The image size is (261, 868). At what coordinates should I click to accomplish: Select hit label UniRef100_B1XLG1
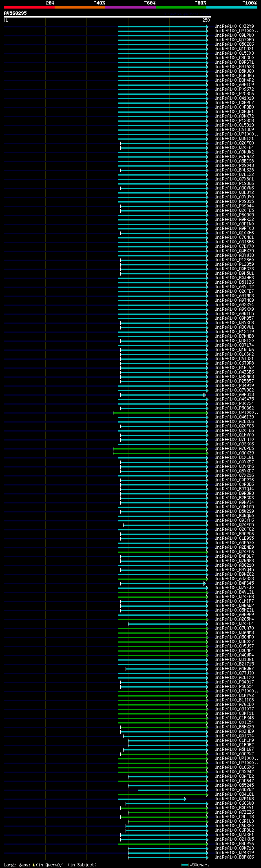[234, 457]
